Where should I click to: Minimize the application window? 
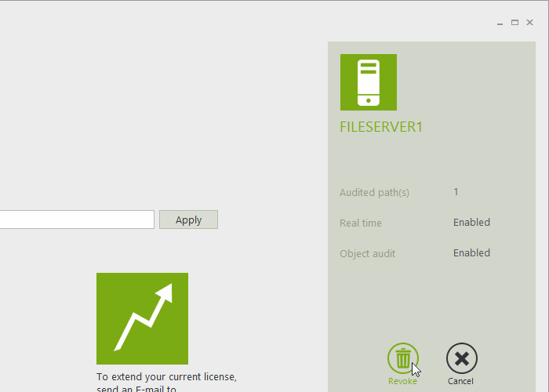pyautogui.click(x=500, y=23)
